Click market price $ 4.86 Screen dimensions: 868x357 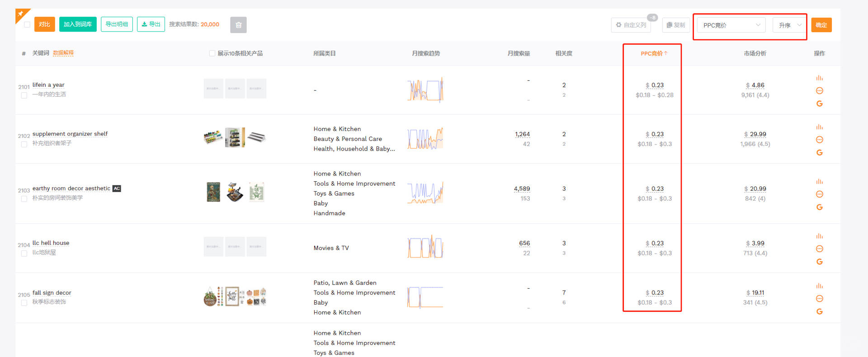[x=755, y=85]
